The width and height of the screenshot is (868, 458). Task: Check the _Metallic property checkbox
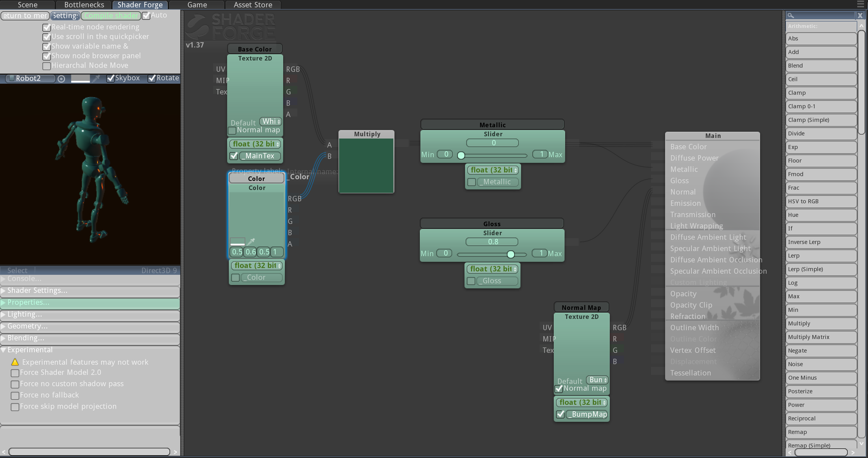tap(472, 182)
